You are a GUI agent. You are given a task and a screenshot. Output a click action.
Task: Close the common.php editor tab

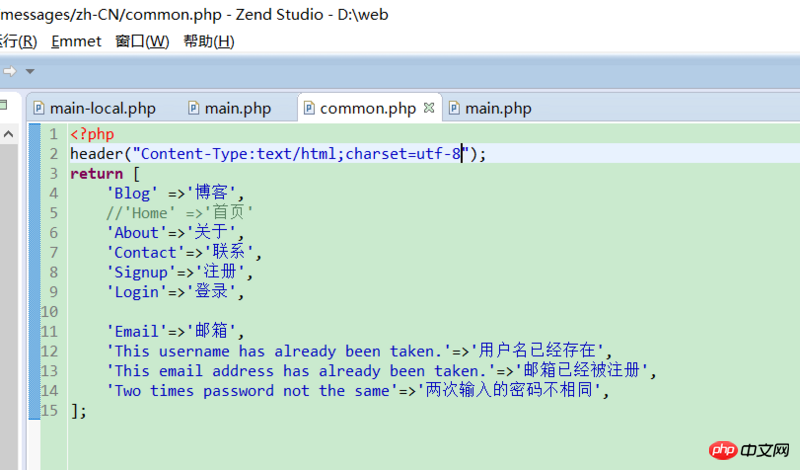tap(429, 108)
